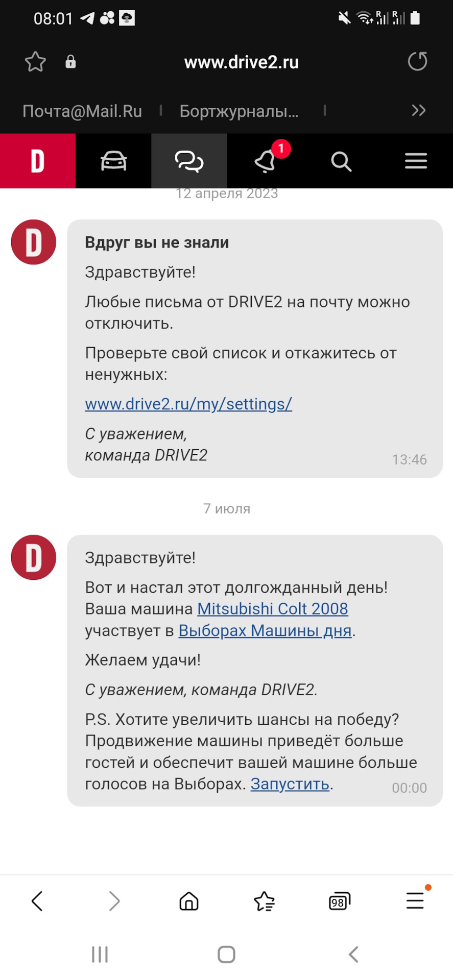The height and width of the screenshot is (980, 453).
Task: Open the car garage icon
Action: pos(113,161)
